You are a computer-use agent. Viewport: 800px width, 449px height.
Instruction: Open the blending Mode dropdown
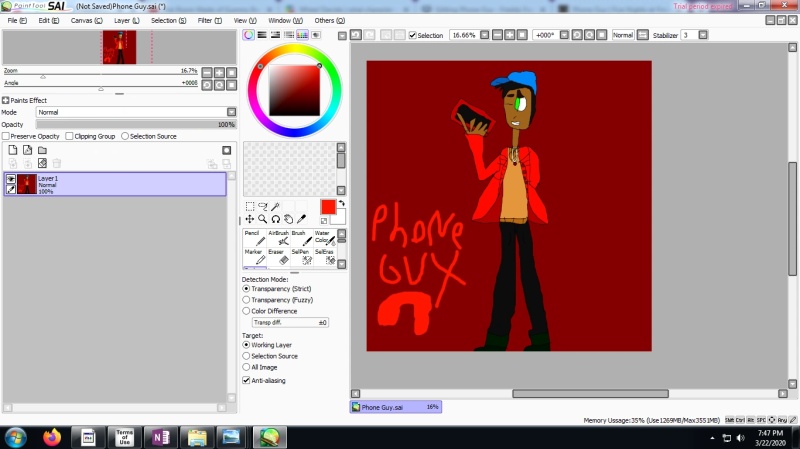click(x=232, y=112)
